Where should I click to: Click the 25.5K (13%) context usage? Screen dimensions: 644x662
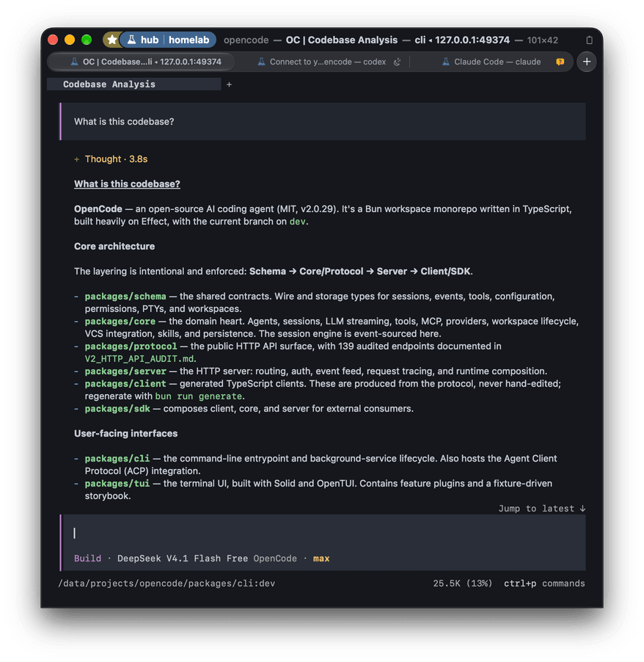(x=463, y=583)
